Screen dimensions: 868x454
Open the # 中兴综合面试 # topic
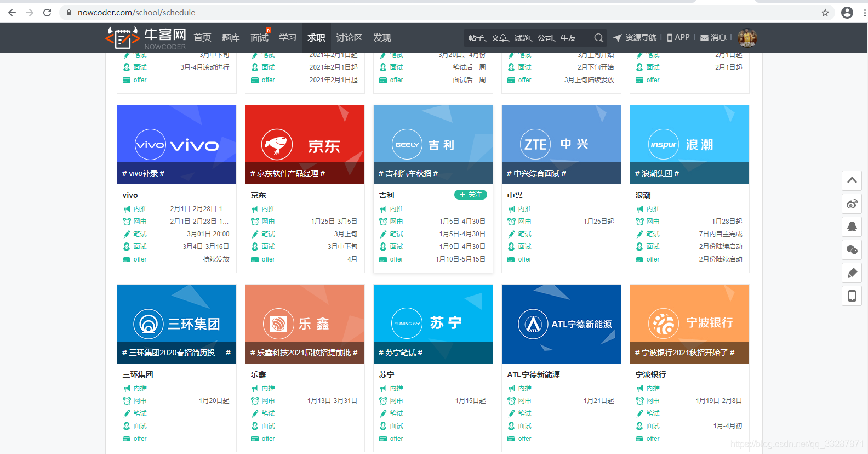point(536,173)
